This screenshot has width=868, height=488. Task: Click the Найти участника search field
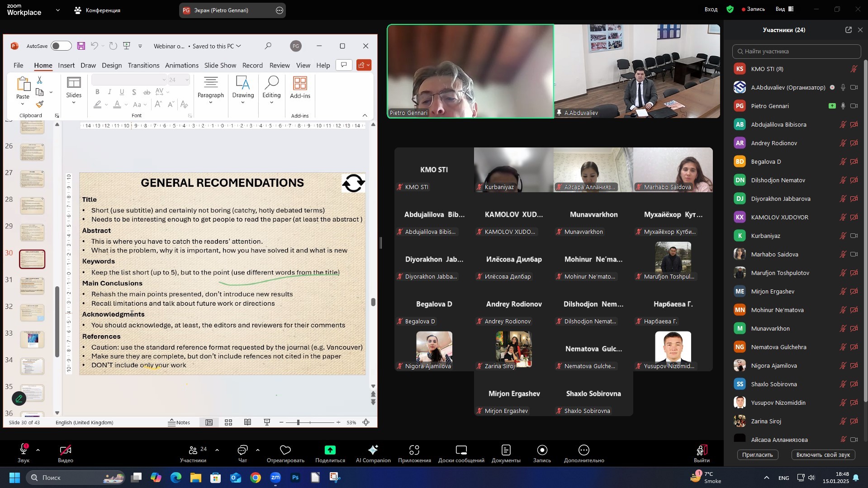pyautogui.click(x=797, y=51)
